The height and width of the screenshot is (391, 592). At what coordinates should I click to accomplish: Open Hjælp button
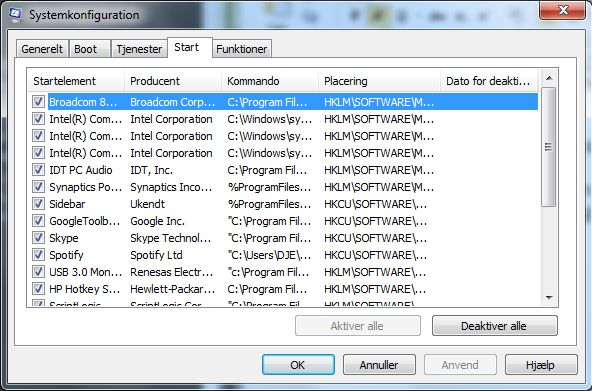point(541,365)
